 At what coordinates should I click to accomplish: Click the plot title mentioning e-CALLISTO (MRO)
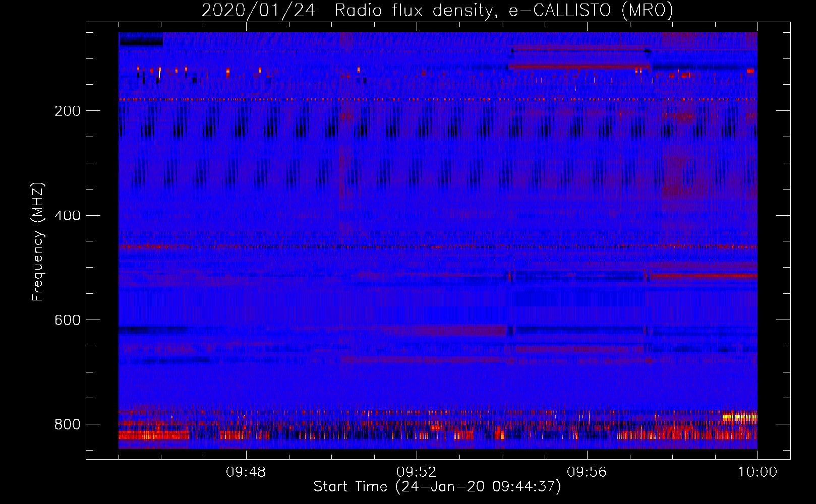437,10
